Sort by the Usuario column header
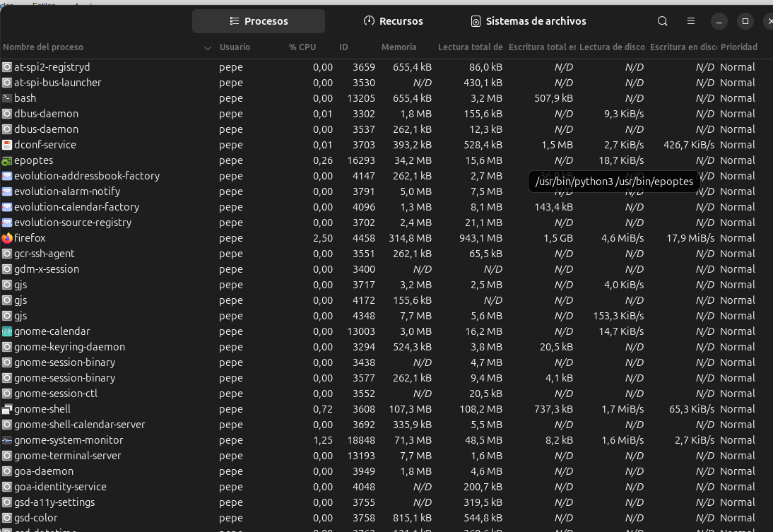Viewport: 773px width, 532px height. (x=235, y=47)
